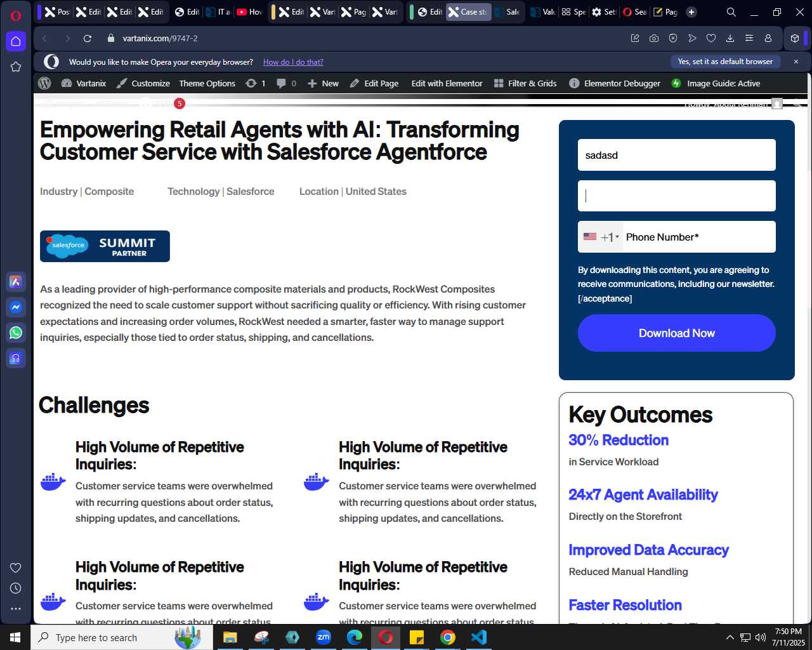812x650 pixels.
Task: Click Edit with Elementor
Action: [x=447, y=83]
